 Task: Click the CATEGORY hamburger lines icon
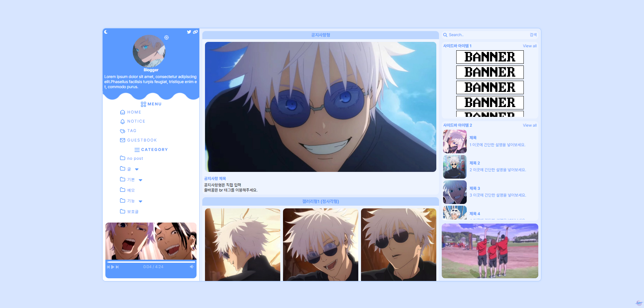click(x=137, y=150)
